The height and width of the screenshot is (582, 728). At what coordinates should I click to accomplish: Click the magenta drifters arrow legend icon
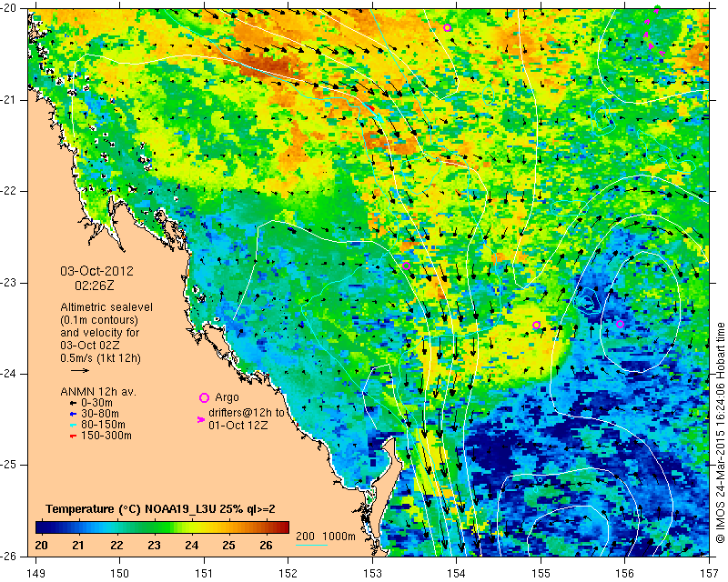coord(201,419)
